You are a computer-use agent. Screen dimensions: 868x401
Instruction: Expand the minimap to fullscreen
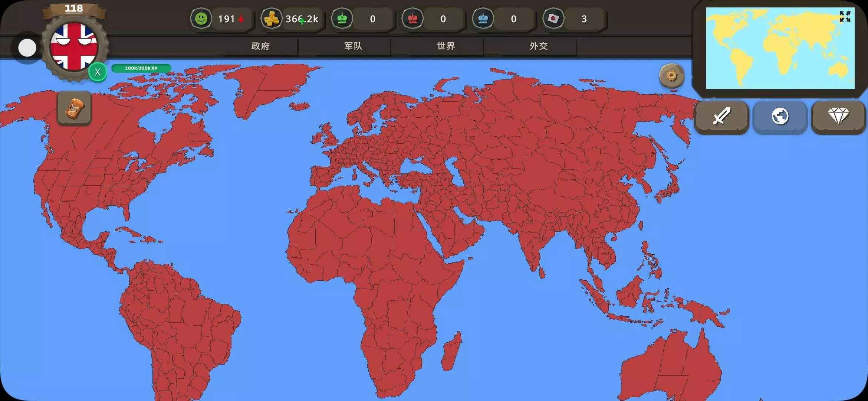pyautogui.click(x=845, y=16)
